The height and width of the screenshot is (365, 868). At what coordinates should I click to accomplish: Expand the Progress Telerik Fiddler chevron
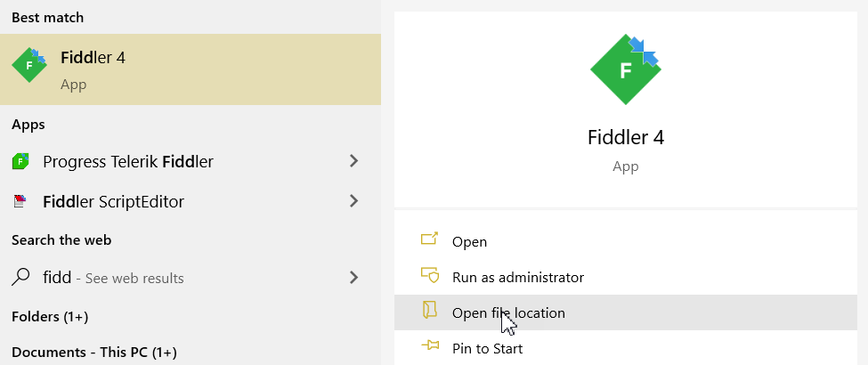tap(353, 161)
